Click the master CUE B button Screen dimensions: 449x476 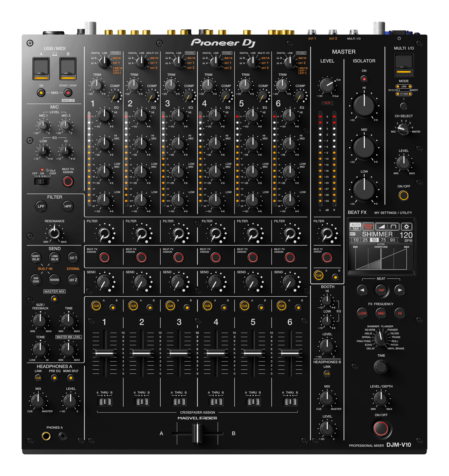coord(335,277)
